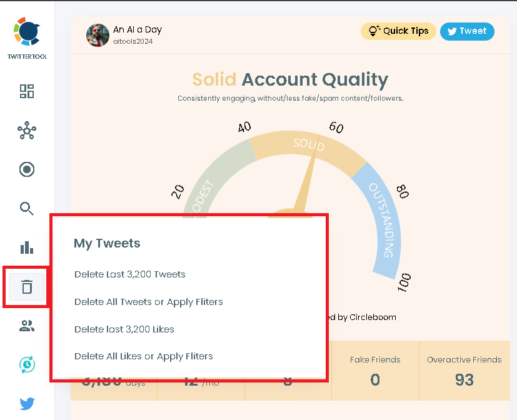This screenshot has width=517, height=420.
Task: Select the bar chart analytics icon
Action: pos(27,247)
